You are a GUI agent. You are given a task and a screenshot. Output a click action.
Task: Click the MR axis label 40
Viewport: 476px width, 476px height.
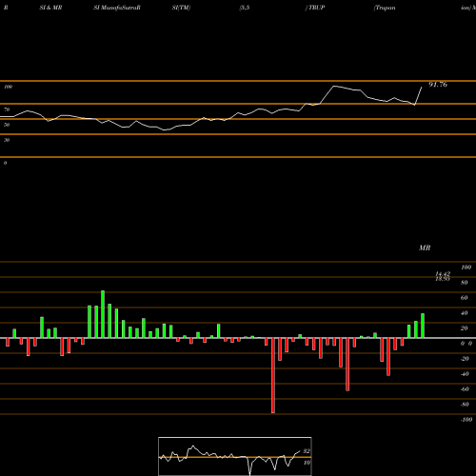464,313
